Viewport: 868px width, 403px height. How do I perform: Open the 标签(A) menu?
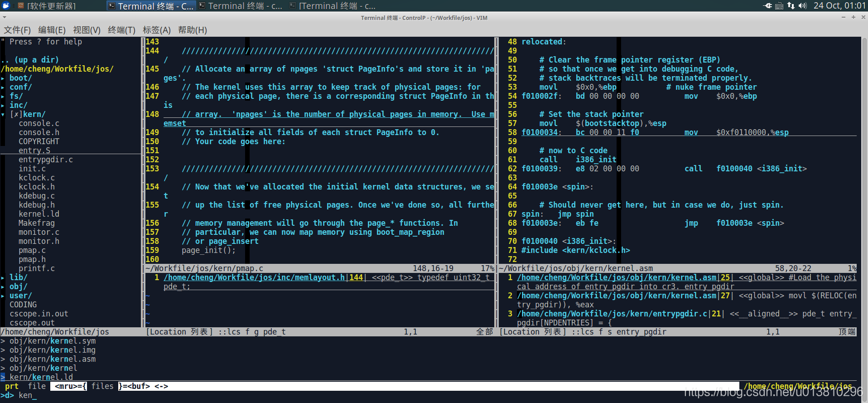[x=156, y=30]
